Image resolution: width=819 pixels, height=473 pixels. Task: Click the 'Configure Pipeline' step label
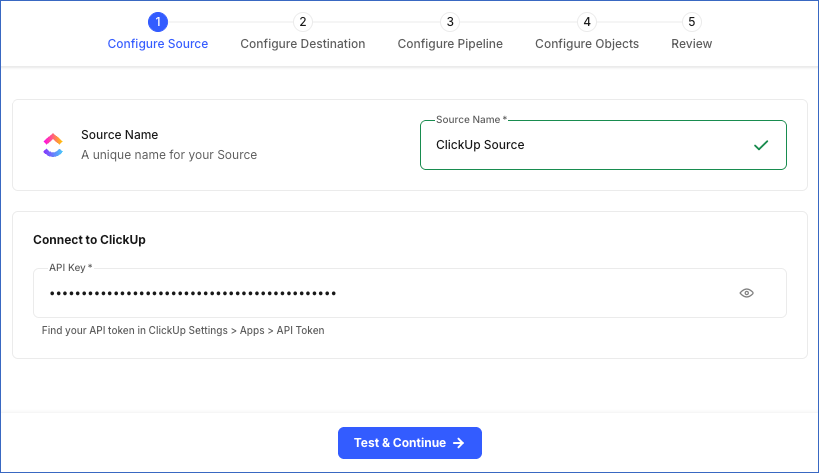point(450,44)
